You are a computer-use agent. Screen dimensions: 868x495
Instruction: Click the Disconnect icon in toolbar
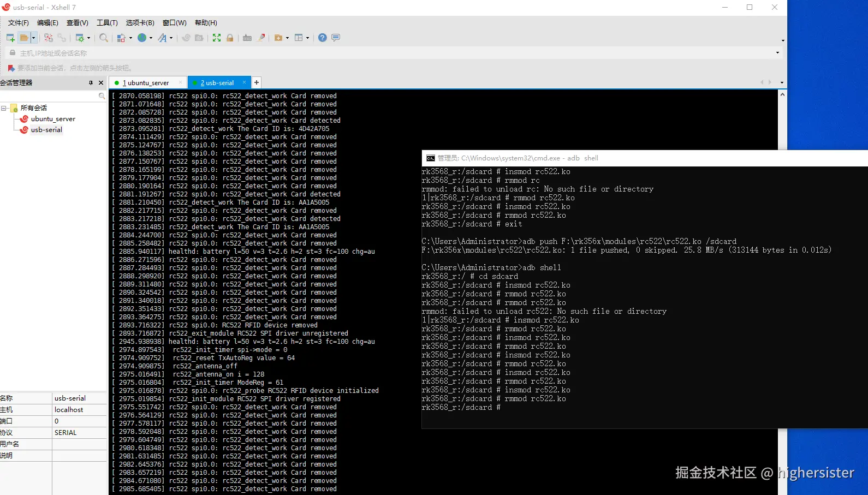pos(49,38)
